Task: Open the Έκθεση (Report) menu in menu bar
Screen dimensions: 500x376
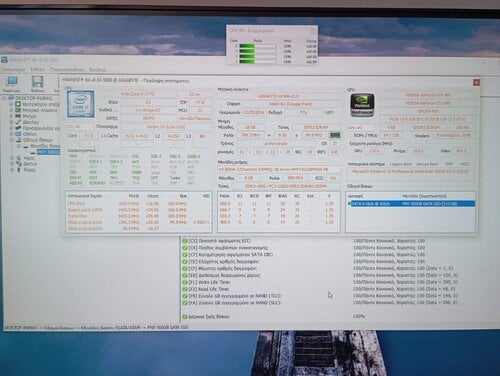Action: pyautogui.click(x=37, y=69)
